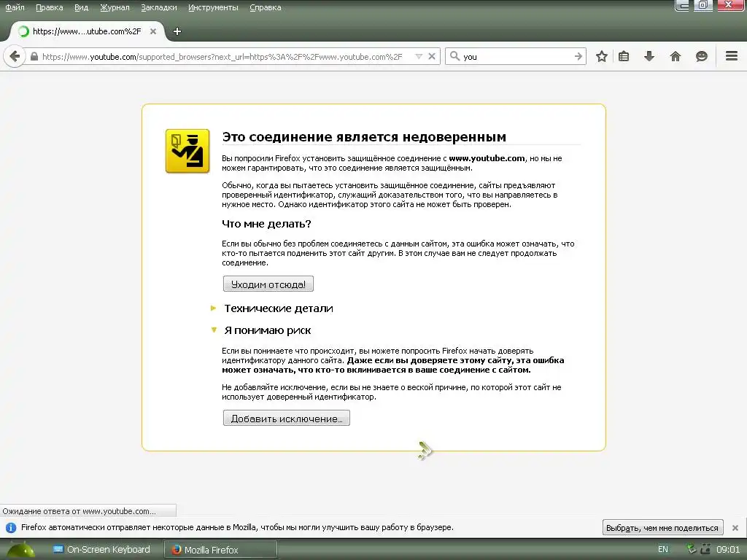Viewport: 747px width, 560px height.
Task: Click the EN language indicator
Action: click(662, 549)
